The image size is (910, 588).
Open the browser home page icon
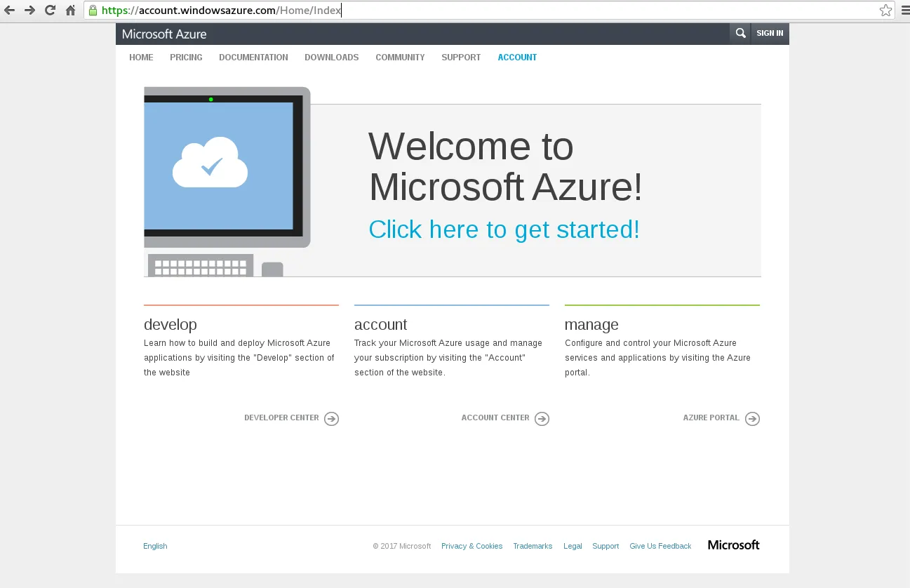pyautogui.click(x=70, y=11)
